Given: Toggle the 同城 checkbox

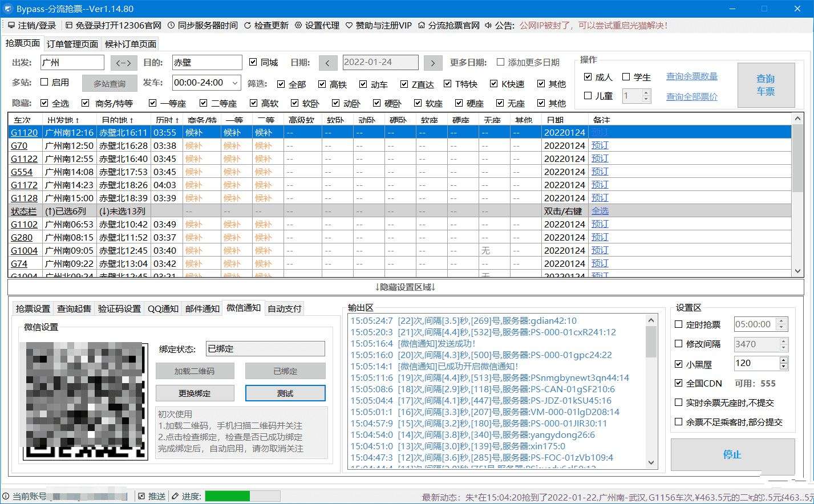Looking at the screenshot, I should click(253, 62).
